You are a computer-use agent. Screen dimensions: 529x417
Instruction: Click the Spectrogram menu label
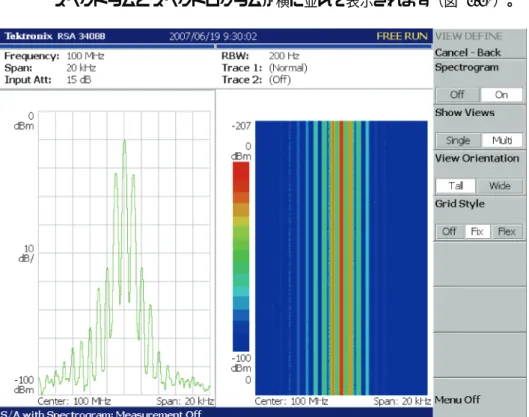point(467,67)
